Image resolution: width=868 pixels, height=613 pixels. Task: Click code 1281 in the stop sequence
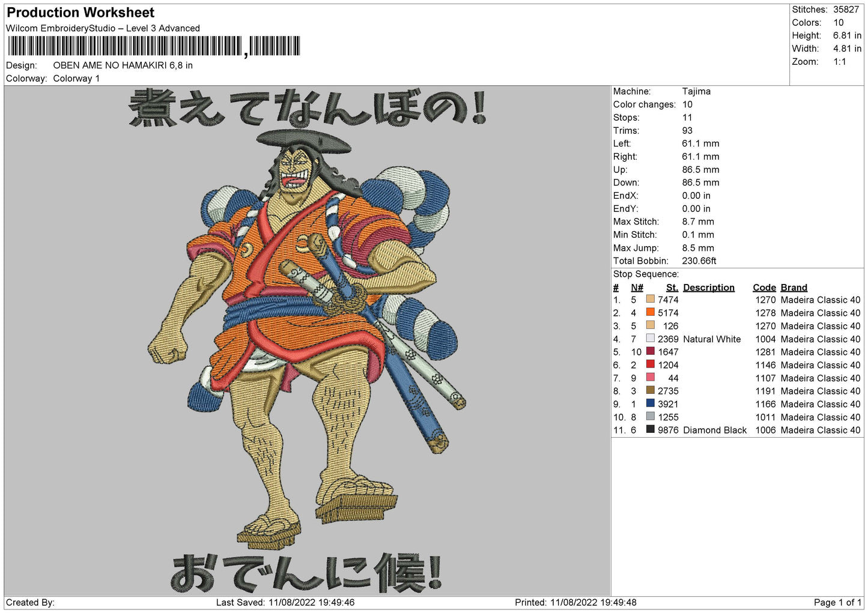(765, 352)
